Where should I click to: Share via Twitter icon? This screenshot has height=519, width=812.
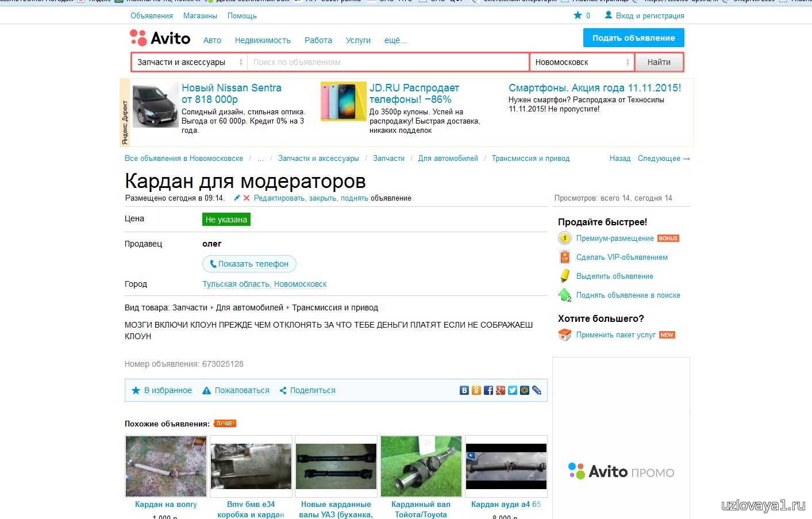click(513, 390)
